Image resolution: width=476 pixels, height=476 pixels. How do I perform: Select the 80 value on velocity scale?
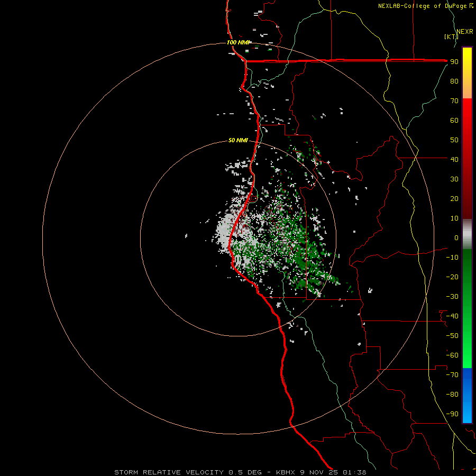[454, 81]
